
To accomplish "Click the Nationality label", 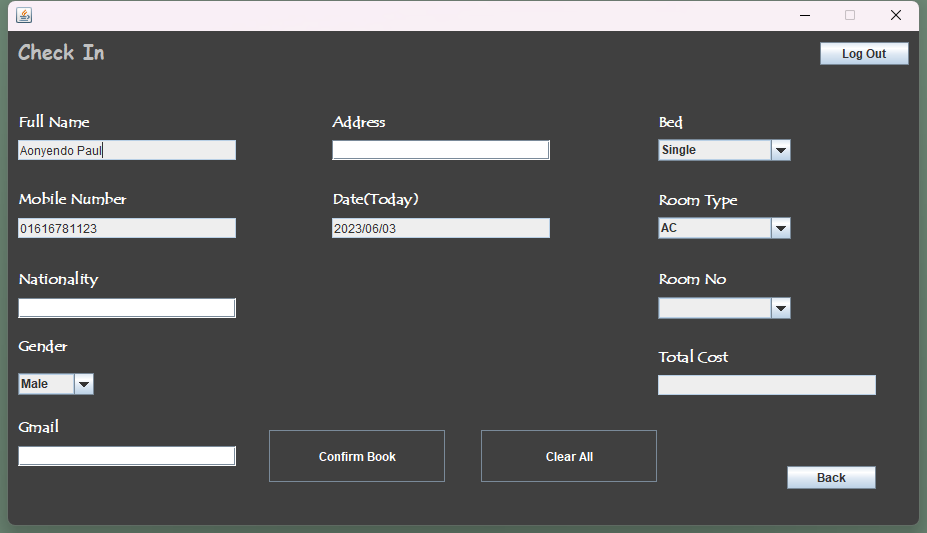I will 58,279.
